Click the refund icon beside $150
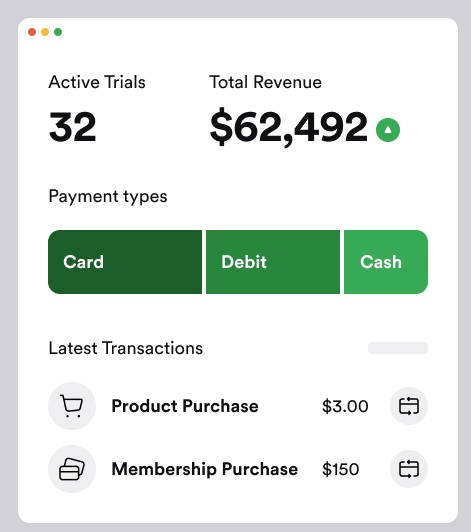The height and width of the screenshot is (532, 471). coord(409,469)
